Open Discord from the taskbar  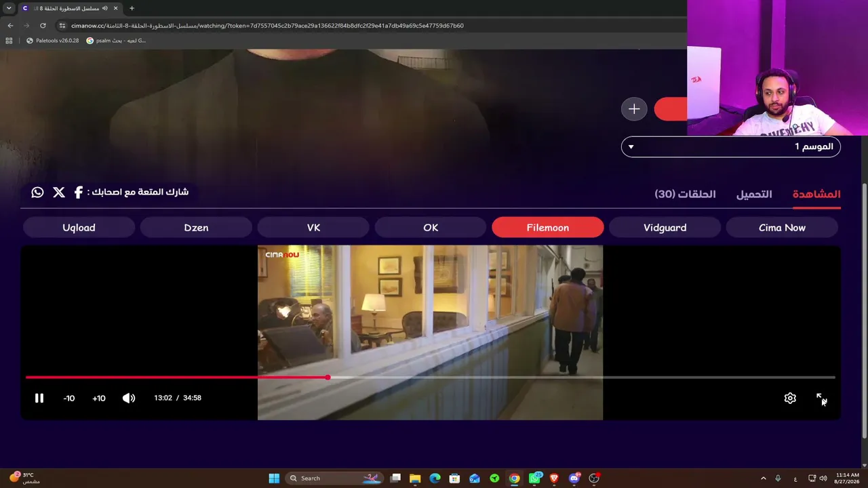pyautogui.click(x=574, y=479)
